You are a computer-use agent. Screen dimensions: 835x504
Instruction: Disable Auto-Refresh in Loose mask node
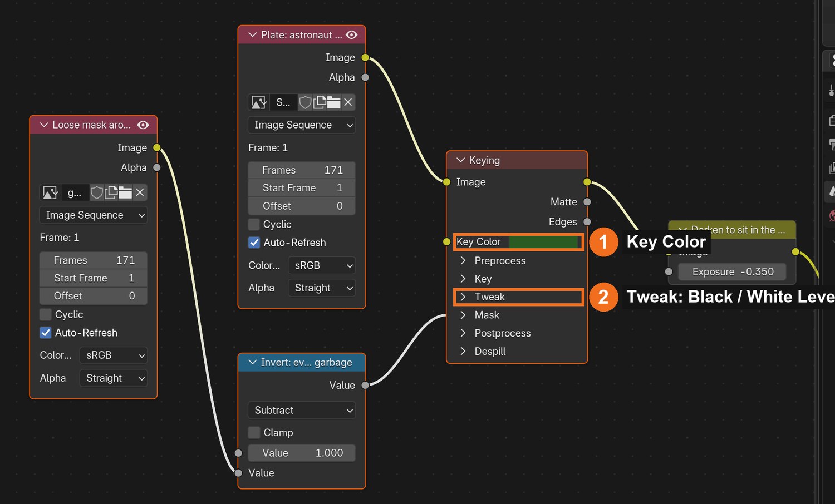point(46,333)
